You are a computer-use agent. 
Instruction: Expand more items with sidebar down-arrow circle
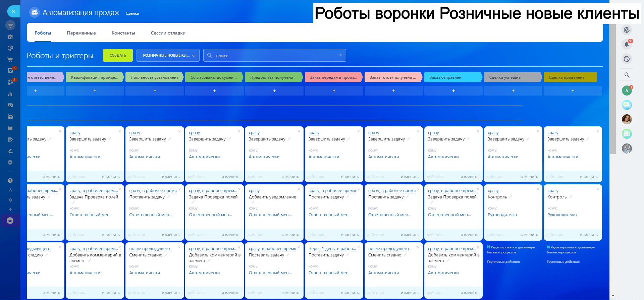[10, 162]
